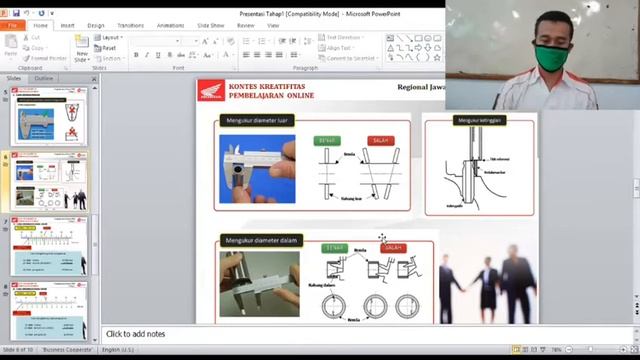This screenshot has width=640, height=360.
Task: Switch to Slide Sorter view in status bar
Action: (525, 350)
